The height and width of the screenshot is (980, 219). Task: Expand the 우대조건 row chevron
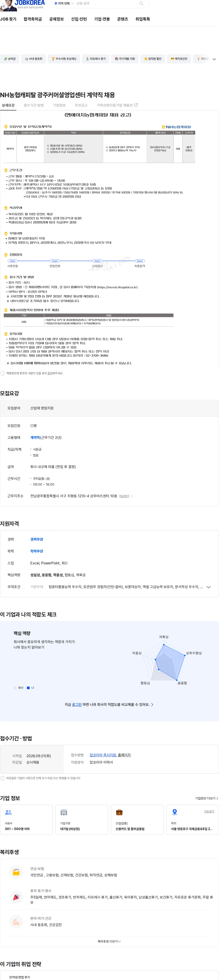(208, 587)
